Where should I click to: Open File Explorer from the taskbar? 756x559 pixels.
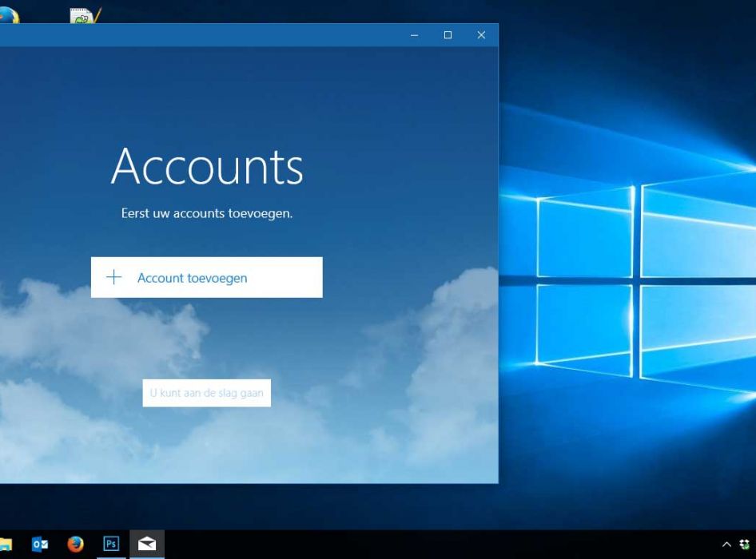tap(5, 544)
